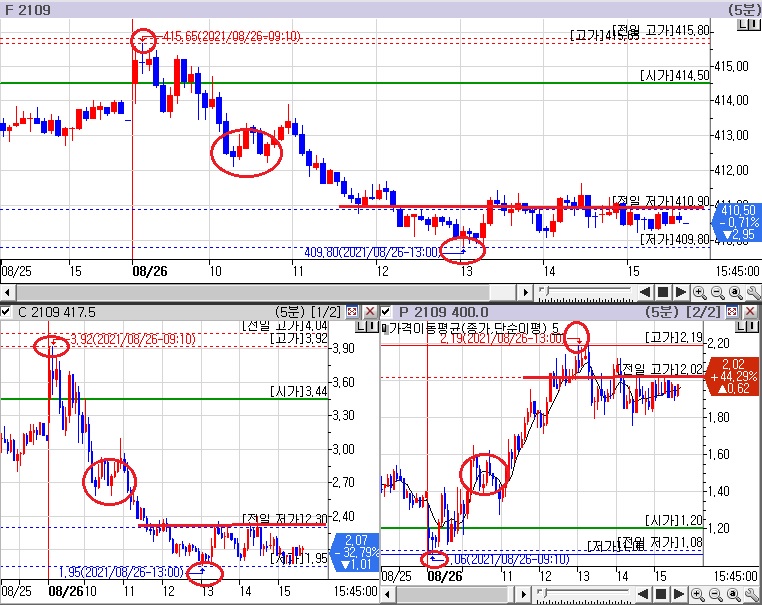Click the 410.50 current price tag
The image size is (762, 605).
pos(736,223)
